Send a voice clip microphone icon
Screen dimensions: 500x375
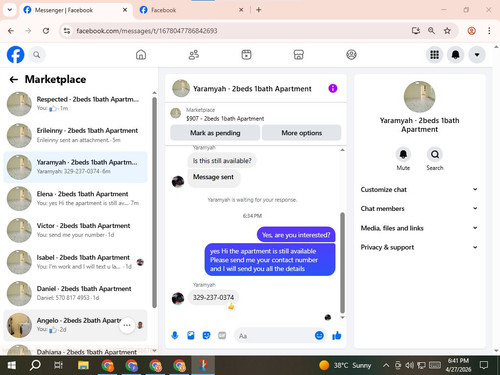[x=175, y=335]
